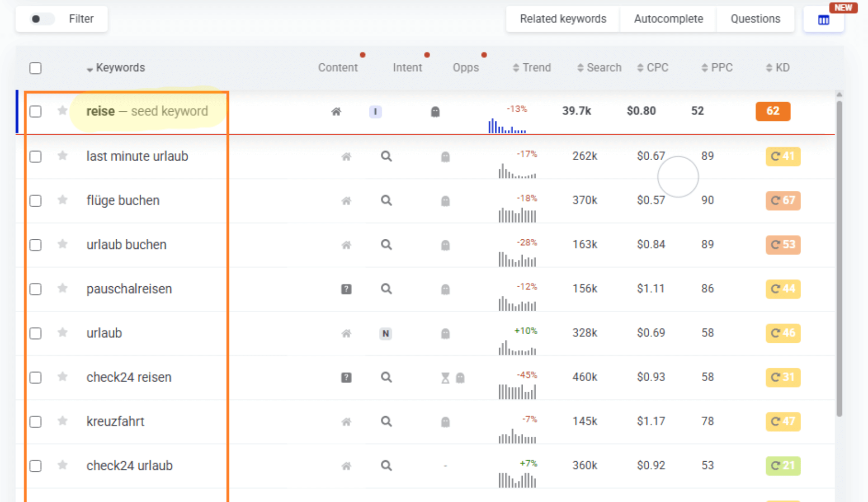The image size is (868, 502).
Task: Click the question-mark content icon for 'pauschalreisen'
Action: point(346,289)
